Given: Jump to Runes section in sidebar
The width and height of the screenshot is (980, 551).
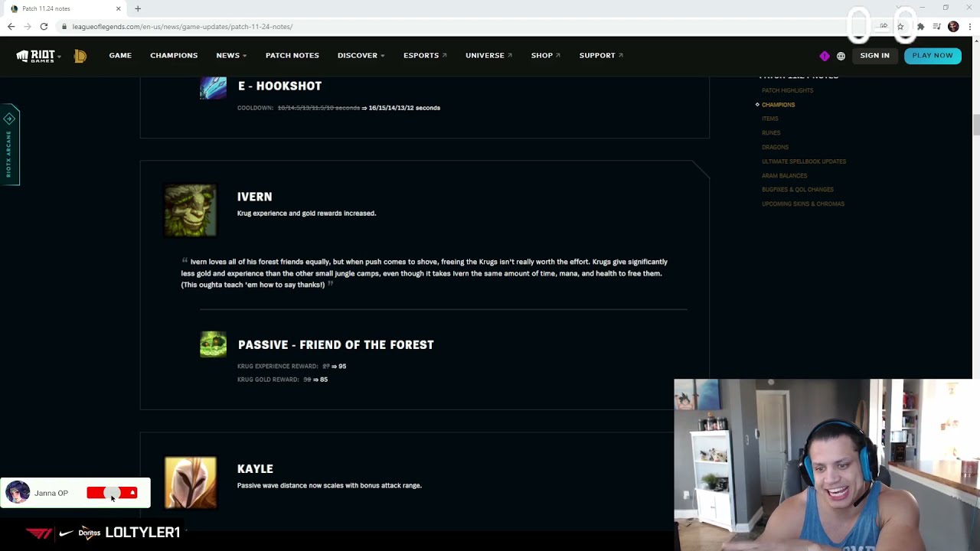Looking at the screenshot, I should pos(771,133).
